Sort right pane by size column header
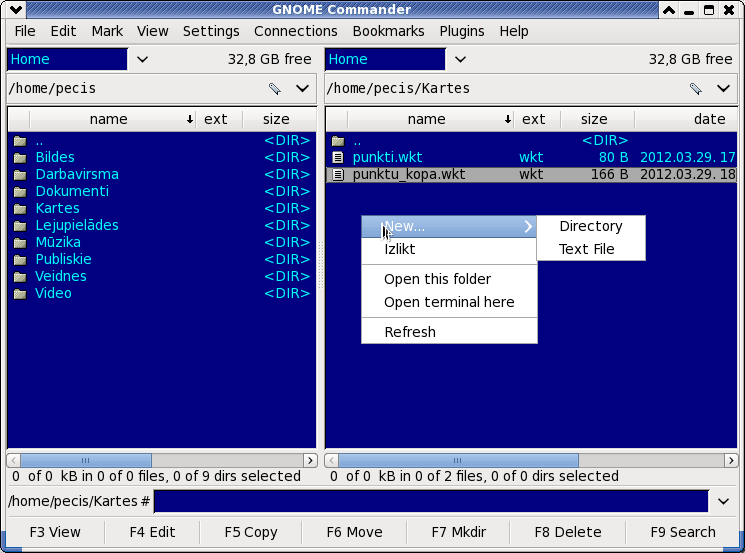 pyautogui.click(x=597, y=119)
